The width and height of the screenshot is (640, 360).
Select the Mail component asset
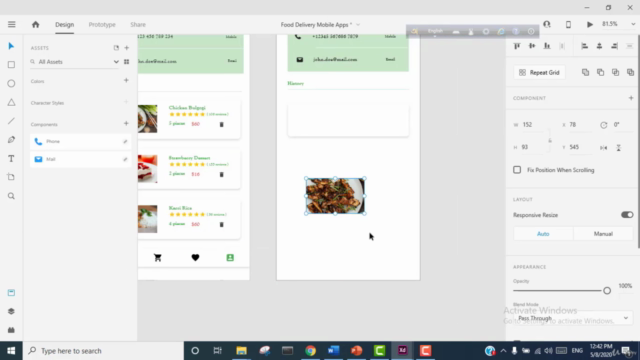pyautogui.click(x=80, y=159)
